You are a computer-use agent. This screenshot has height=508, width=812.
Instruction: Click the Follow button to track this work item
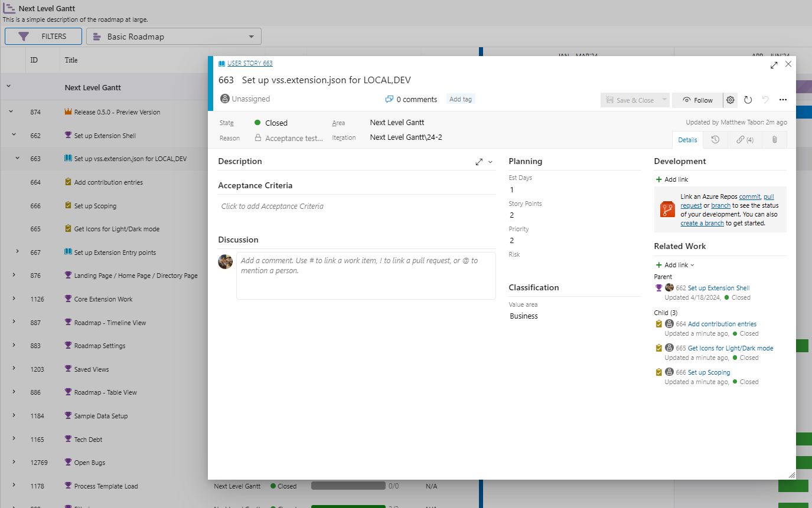coord(697,100)
